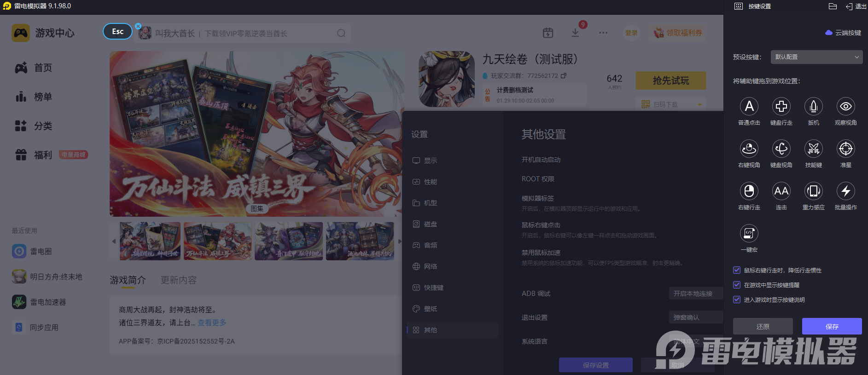Toggle 在游戏中显示按键提醒 checkbox
The image size is (868, 375).
tap(737, 285)
